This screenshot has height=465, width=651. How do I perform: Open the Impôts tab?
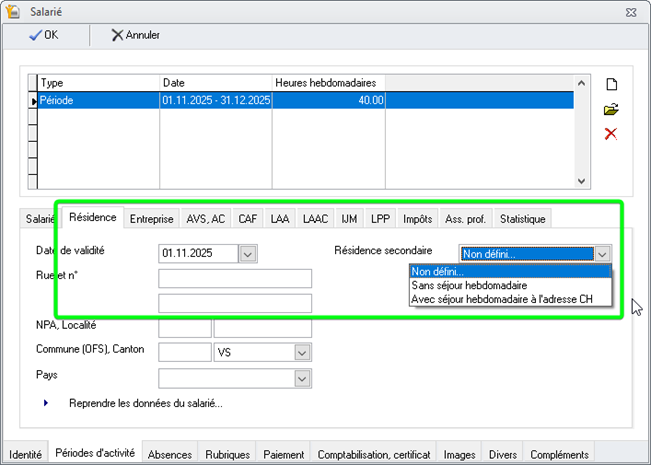(x=417, y=219)
